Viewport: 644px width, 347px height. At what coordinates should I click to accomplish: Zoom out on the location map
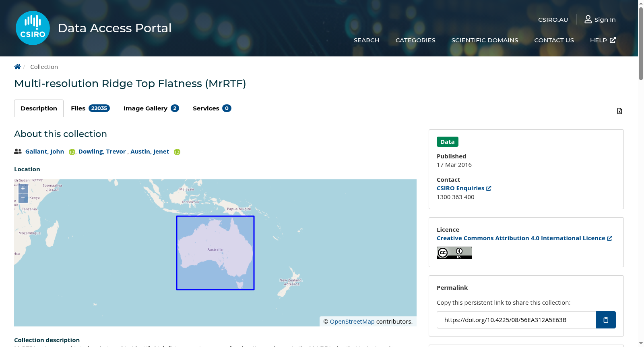[x=23, y=198]
